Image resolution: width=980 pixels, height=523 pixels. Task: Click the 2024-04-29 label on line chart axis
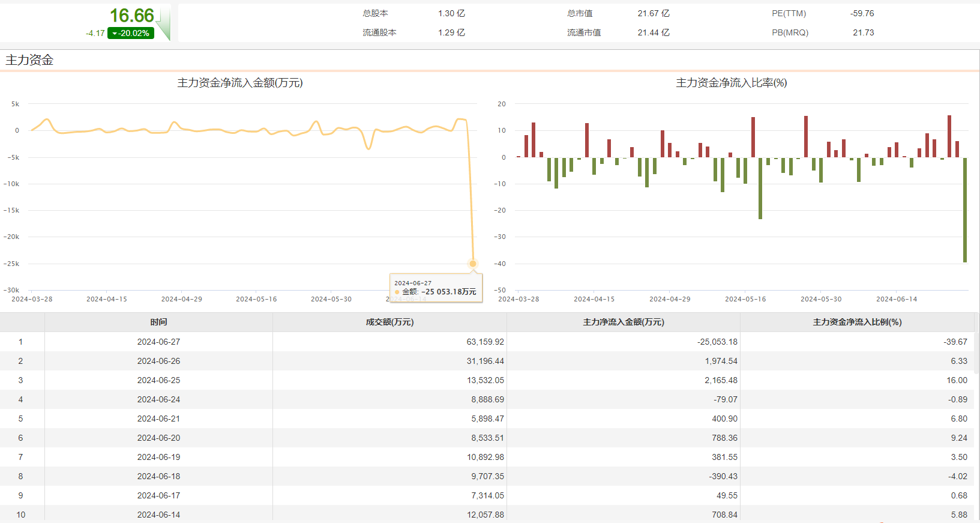[181, 299]
